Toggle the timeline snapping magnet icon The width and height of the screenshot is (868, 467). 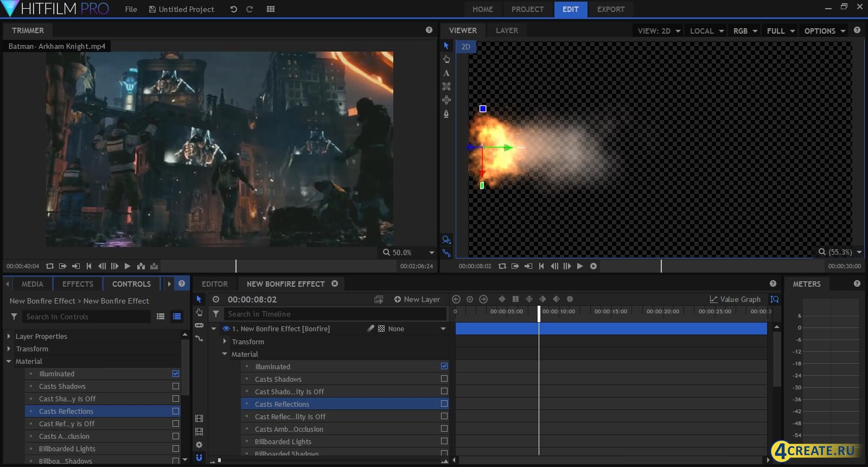point(199,458)
